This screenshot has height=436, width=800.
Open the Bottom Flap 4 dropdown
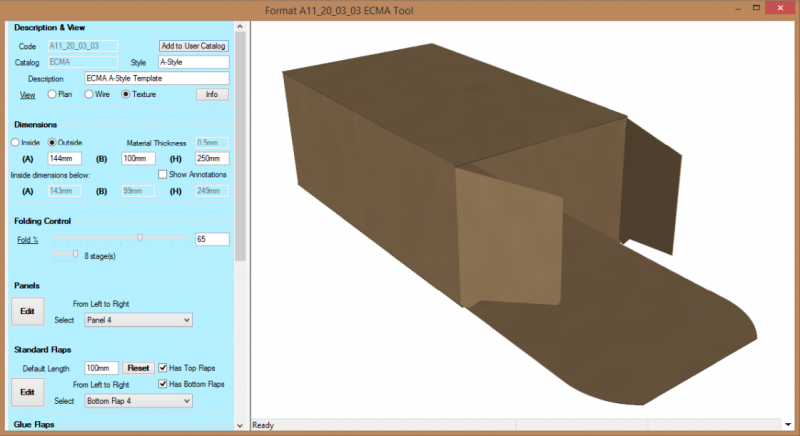pyautogui.click(x=138, y=401)
